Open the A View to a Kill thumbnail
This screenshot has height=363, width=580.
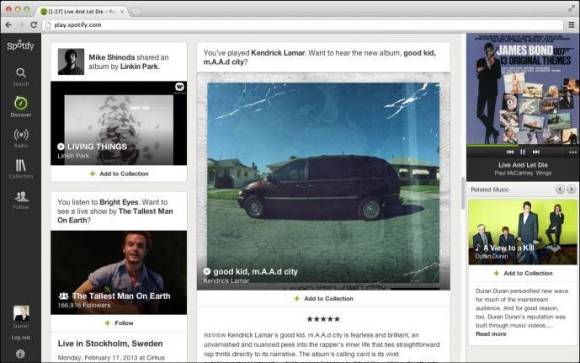coord(523,232)
